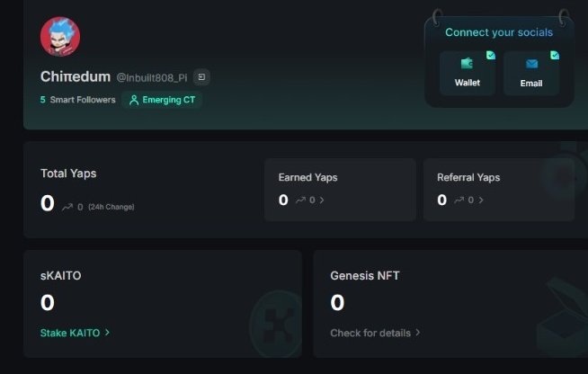The image size is (588, 374).
Task: Click the Referral Yaps trend arrow icon
Action: [x=459, y=200]
